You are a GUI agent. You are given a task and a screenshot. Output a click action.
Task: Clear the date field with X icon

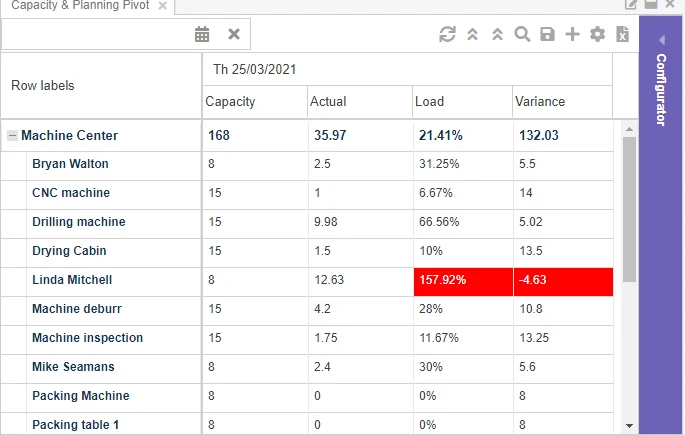click(234, 34)
